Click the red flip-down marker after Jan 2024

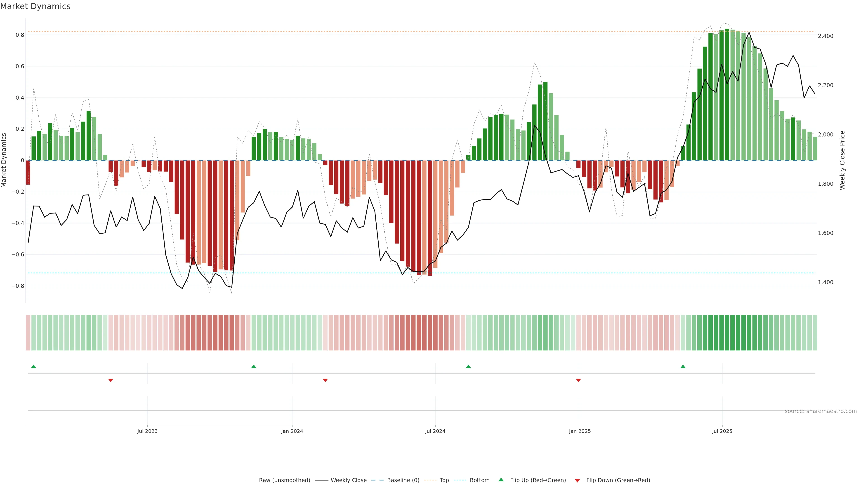click(x=325, y=380)
